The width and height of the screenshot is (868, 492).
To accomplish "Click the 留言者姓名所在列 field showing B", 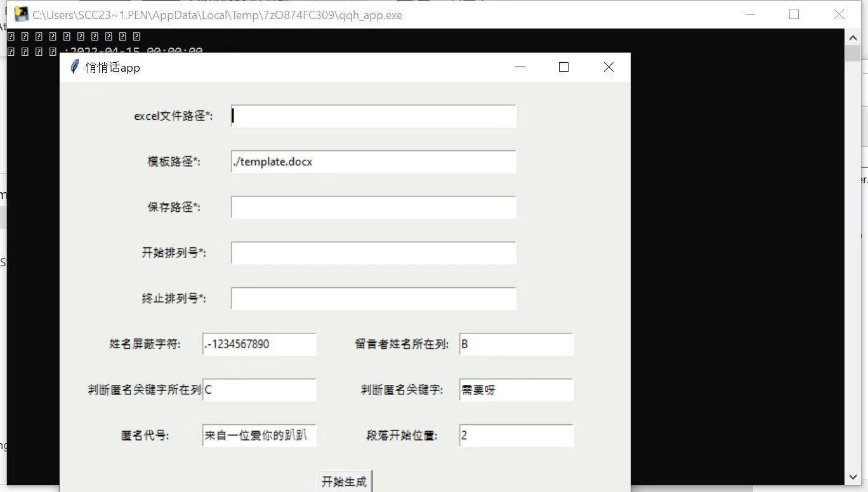I will click(x=516, y=344).
